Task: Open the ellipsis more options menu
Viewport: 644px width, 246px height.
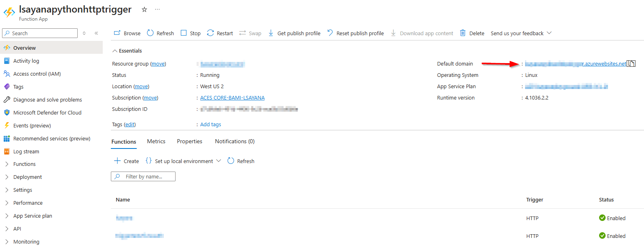Action: pyautogui.click(x=157, y=9)
